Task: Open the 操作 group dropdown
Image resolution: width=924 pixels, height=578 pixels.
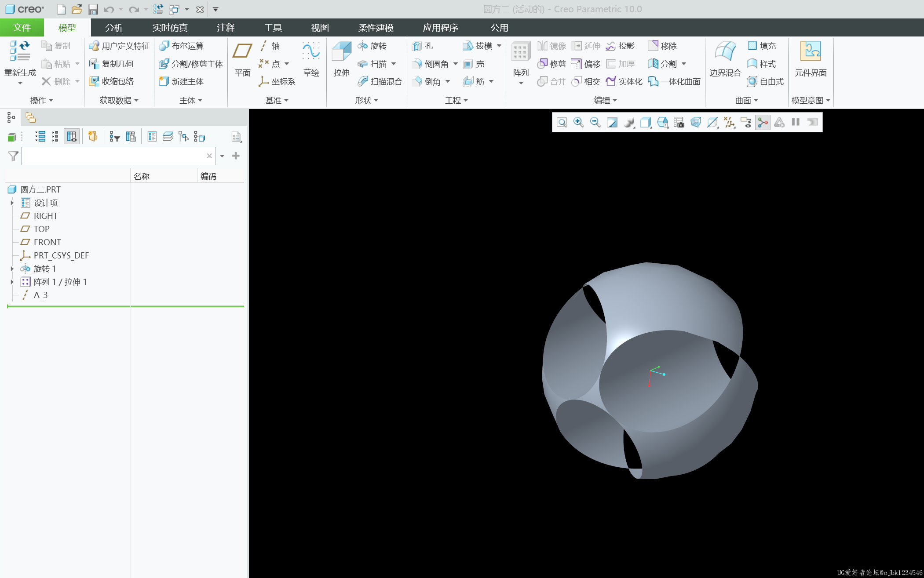Action: (42, 100)
